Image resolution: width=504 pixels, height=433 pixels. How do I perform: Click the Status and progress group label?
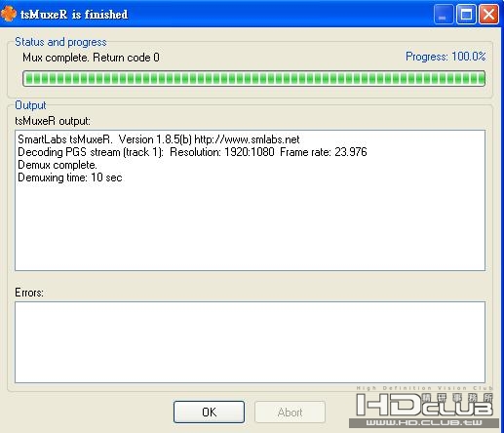[x=60, y=42]
